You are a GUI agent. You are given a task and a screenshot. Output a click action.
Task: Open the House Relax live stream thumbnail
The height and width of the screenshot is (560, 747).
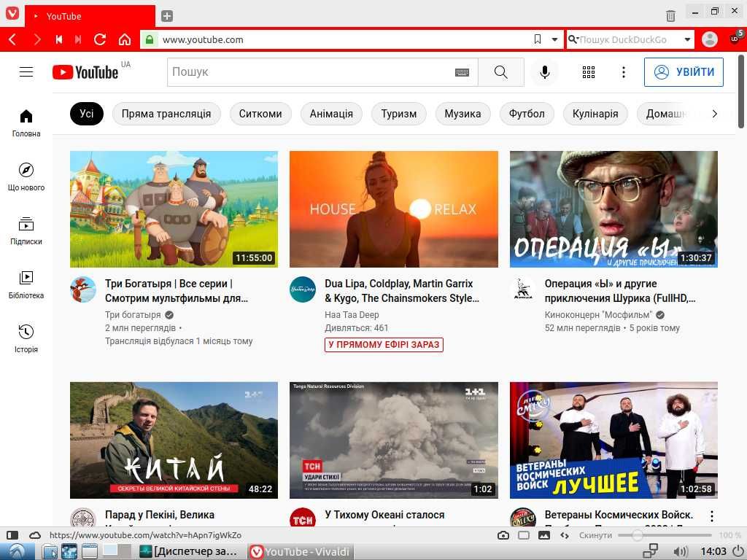(x=393, y=209)
